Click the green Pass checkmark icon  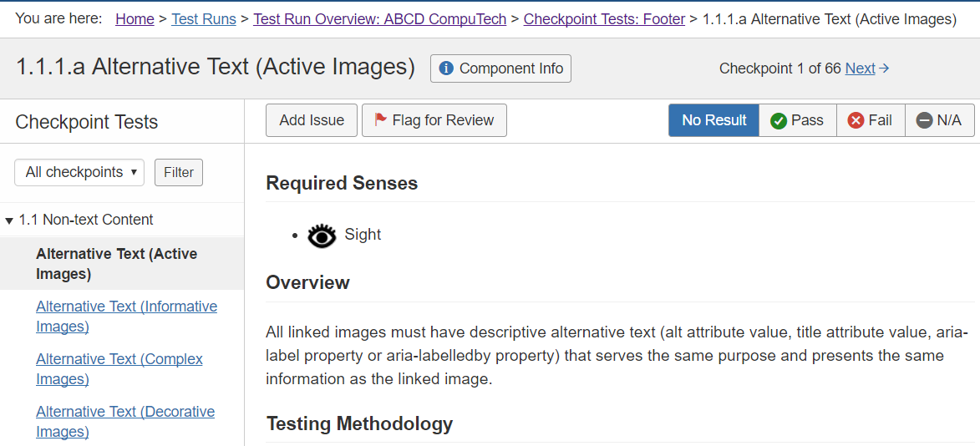(x=779, y=121)
